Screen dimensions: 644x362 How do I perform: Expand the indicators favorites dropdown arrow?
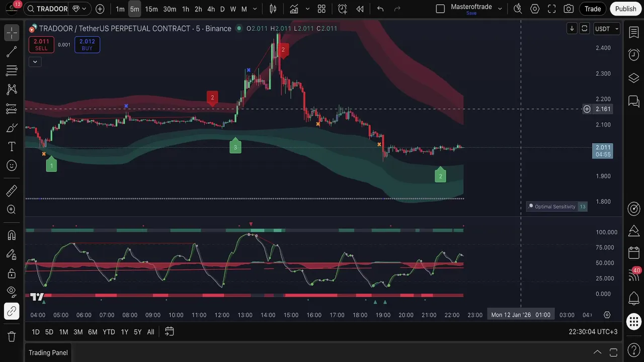click(x=307, y=9)
